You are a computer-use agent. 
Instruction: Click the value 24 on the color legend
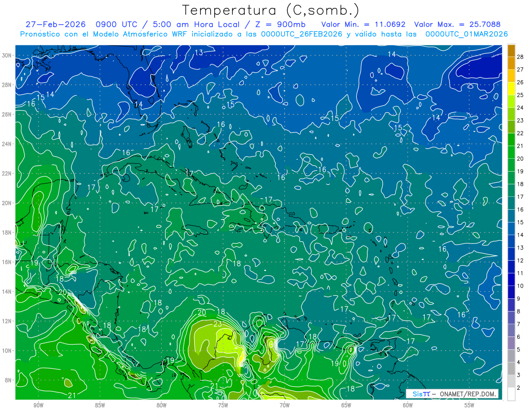pos(520,108)
